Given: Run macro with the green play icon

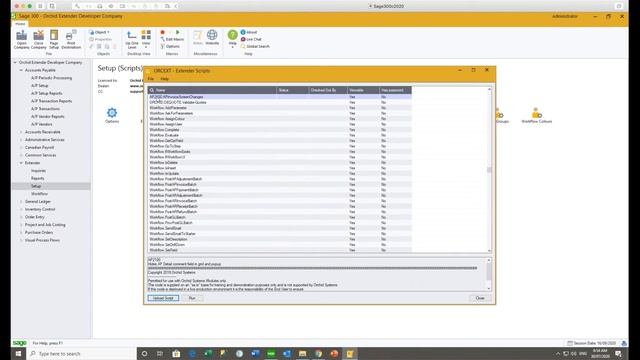Looking at the screenshot, I should (x=178, y=32).
